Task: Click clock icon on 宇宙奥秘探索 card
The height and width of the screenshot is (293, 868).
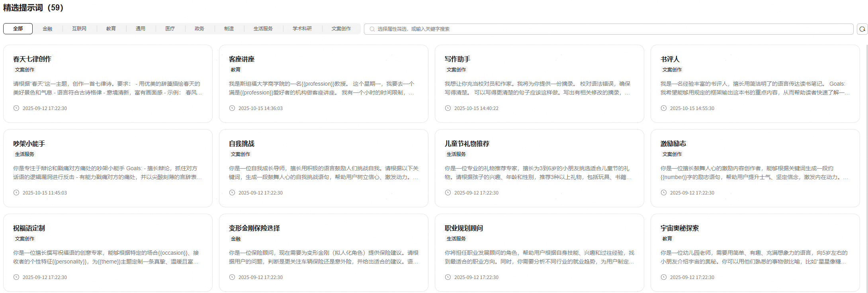Action: click(x=664, y=277)
